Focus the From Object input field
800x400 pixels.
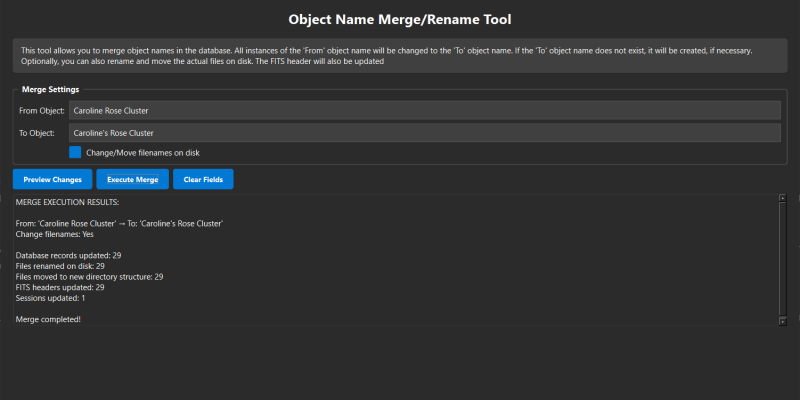pos(424,110)
